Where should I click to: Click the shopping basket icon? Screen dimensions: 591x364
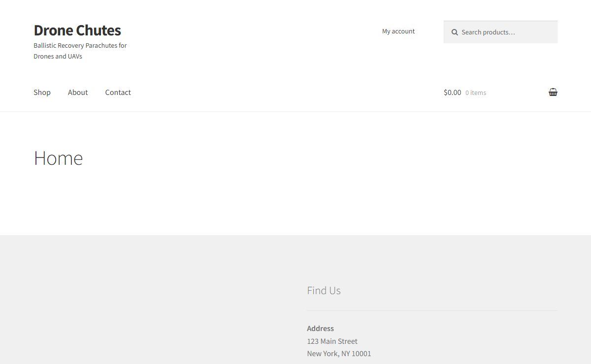(x=553, y=92)
